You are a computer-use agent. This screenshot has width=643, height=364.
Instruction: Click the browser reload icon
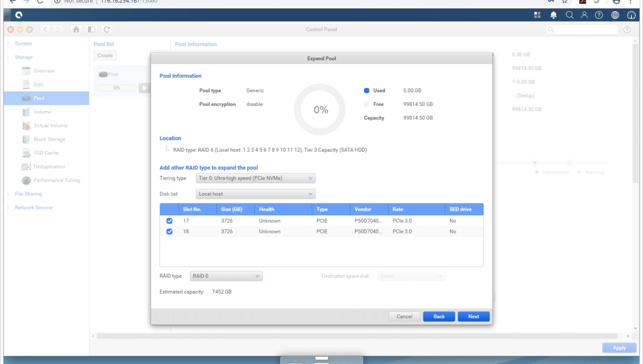pyautogui.click(x=40, y=2)
